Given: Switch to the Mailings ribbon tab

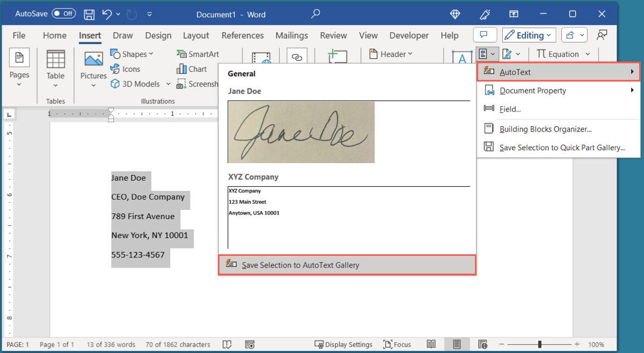Looking at the screenshot, I should pos(291,35).
